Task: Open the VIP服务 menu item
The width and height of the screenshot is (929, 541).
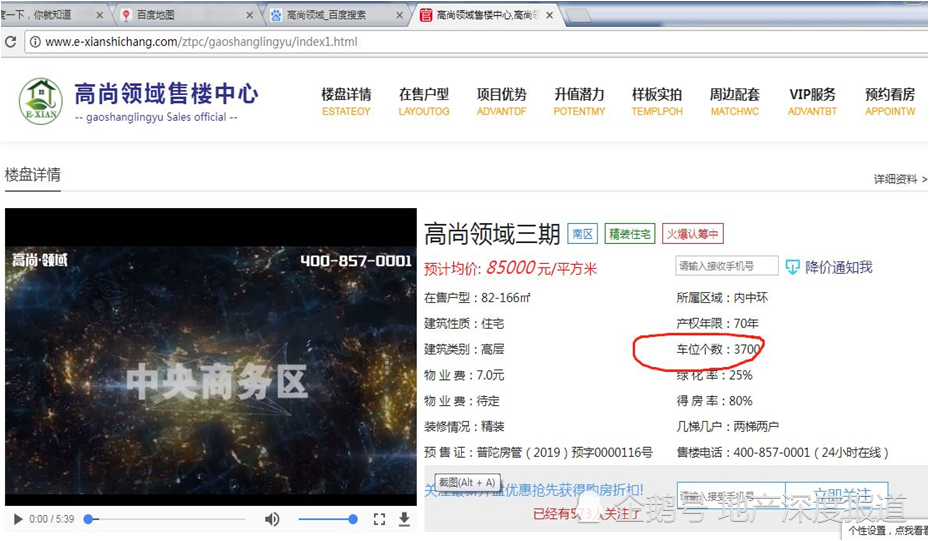Action: pos(812,102)
